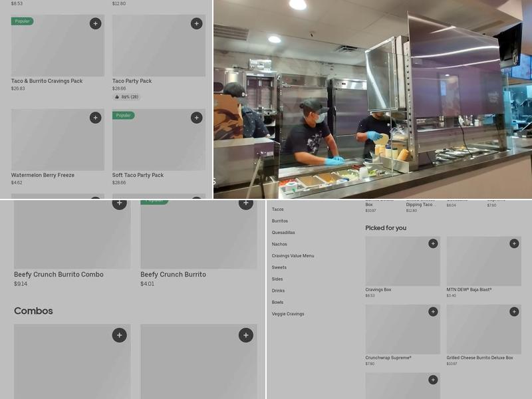Image resolution: width=532 pixels, height=399 pixels.
Task: Click the Grilled Cheese Burrito Deluxe Box image
Action: pyautogui.click(x=484, y=329)
